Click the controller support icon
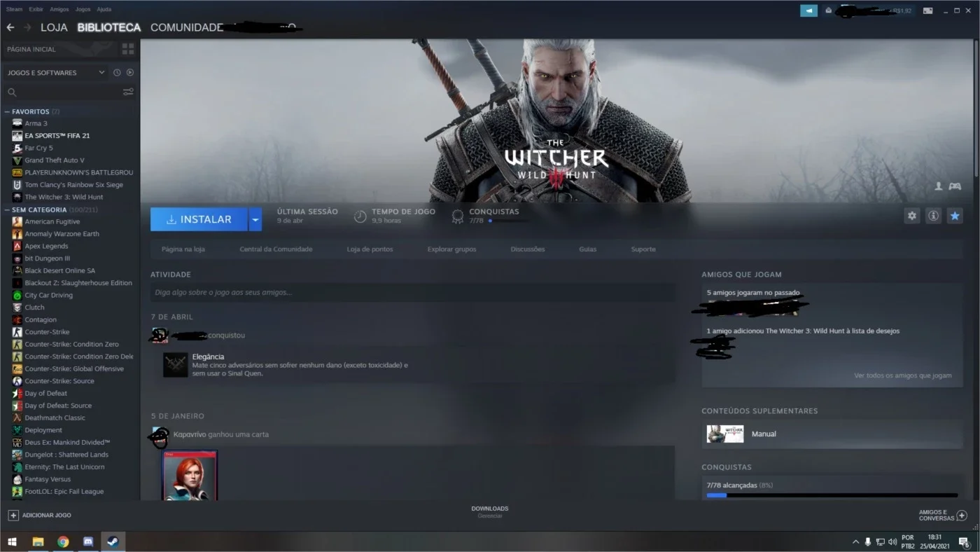 point(955,186)
